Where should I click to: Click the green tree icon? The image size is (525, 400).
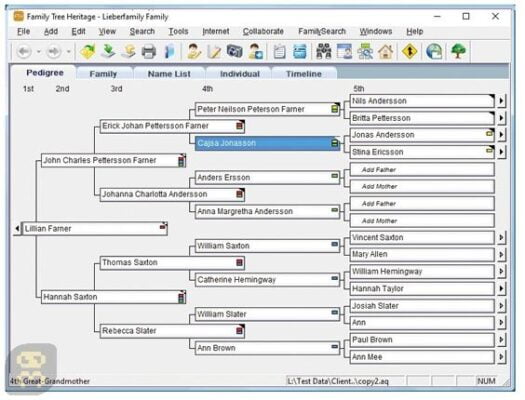tap(458, 52)
